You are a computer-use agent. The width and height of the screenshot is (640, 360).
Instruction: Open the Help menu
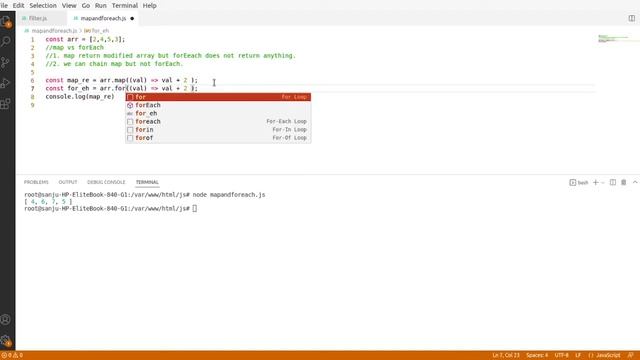pyautogui.click(x=149, y=5)
